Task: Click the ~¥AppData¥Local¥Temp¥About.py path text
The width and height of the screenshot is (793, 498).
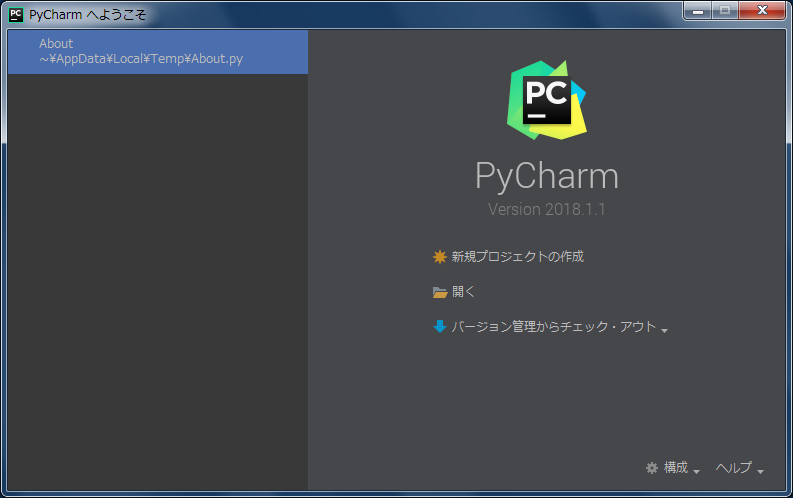Action: (x=141, y=59)
